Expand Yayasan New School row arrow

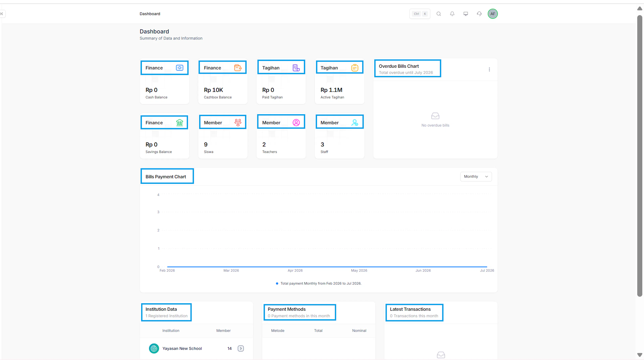click(x=240, y=348)
